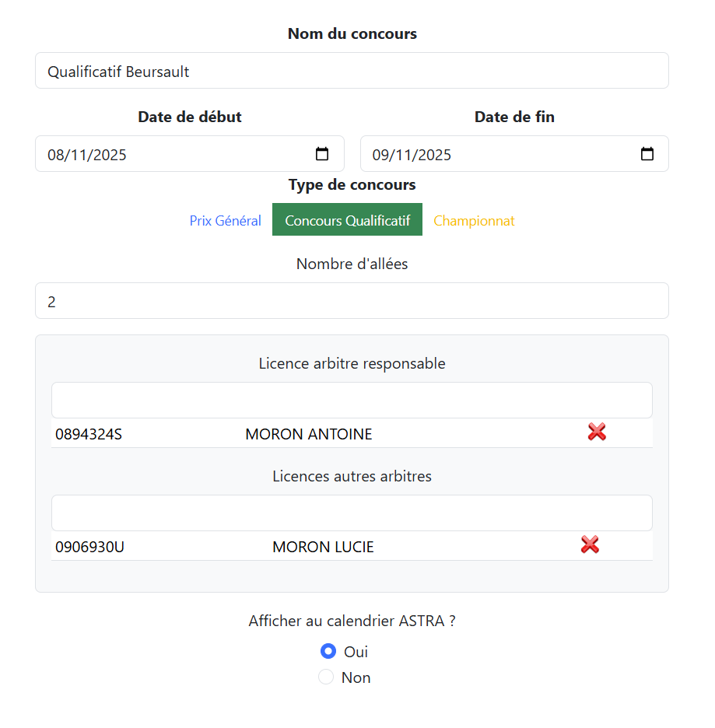Select the licence number 0906930U
Screen dimensions: 715x728
[89, 547]
